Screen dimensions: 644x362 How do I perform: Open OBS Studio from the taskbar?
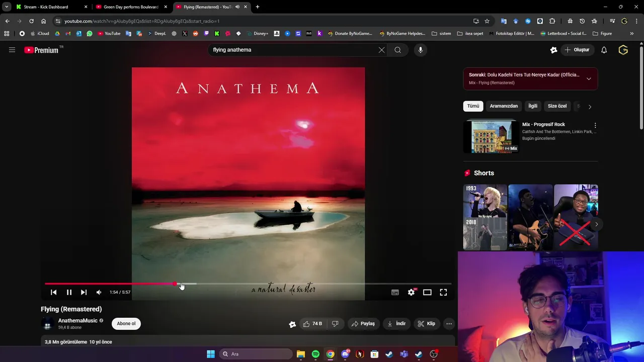pyautogui.click(x=434, y=354)
